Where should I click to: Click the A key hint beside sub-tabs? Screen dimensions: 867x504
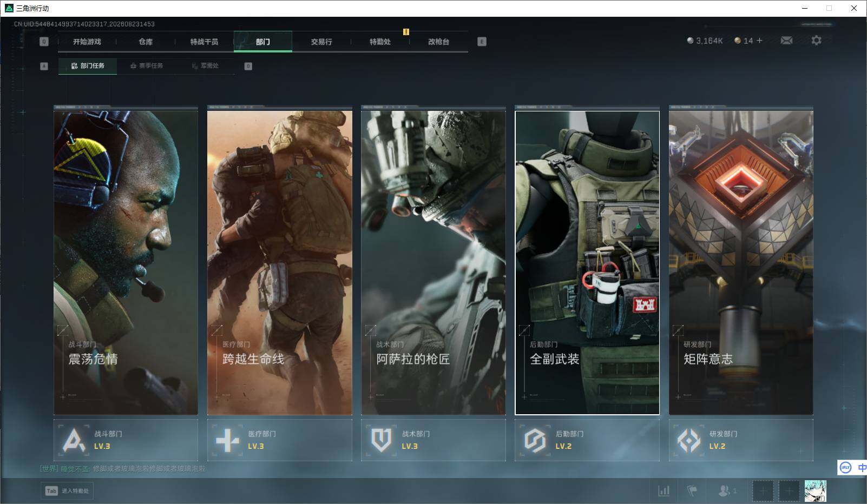[44, 66]
